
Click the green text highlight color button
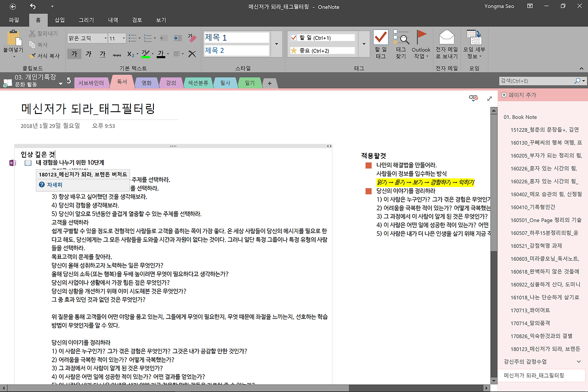[x=146, y=54]
